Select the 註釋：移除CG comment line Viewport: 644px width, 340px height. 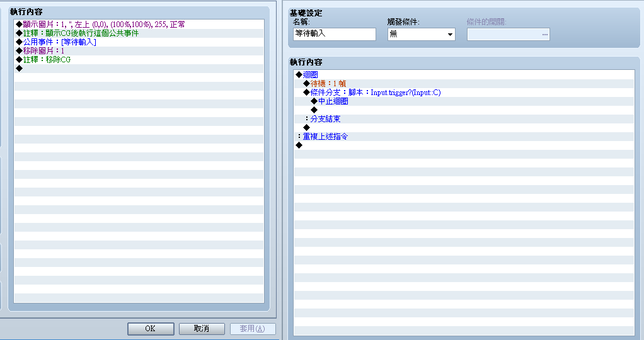(139, 60)
